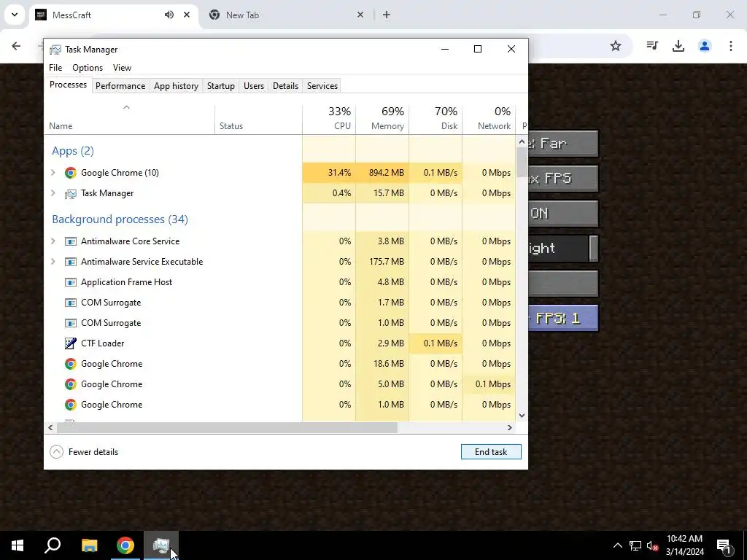Switch to Performance tab
The width and height of the screenshot is (747, 560).
point(120,86)
